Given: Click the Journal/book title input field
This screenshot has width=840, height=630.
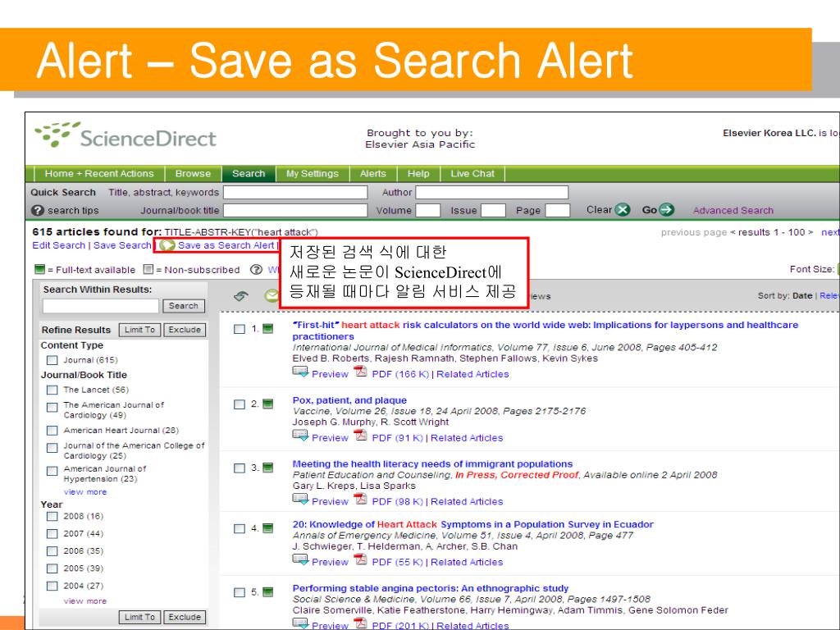Looking at the screenshot, I should 295,211.
